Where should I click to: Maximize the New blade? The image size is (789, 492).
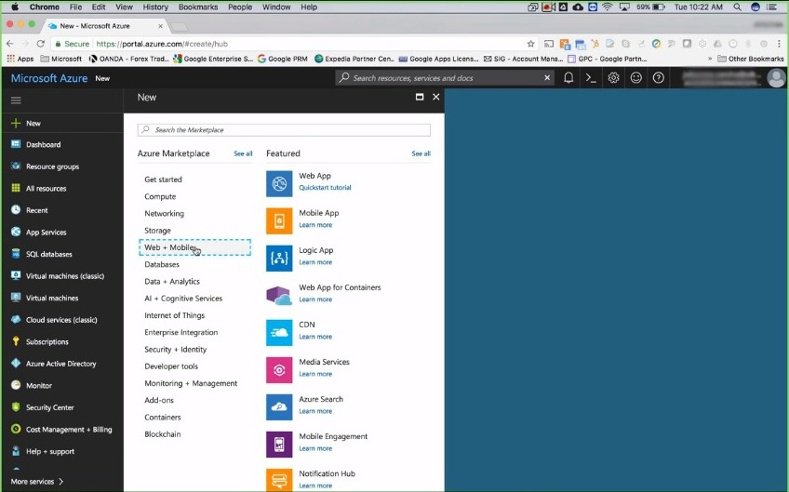[419, 97]
